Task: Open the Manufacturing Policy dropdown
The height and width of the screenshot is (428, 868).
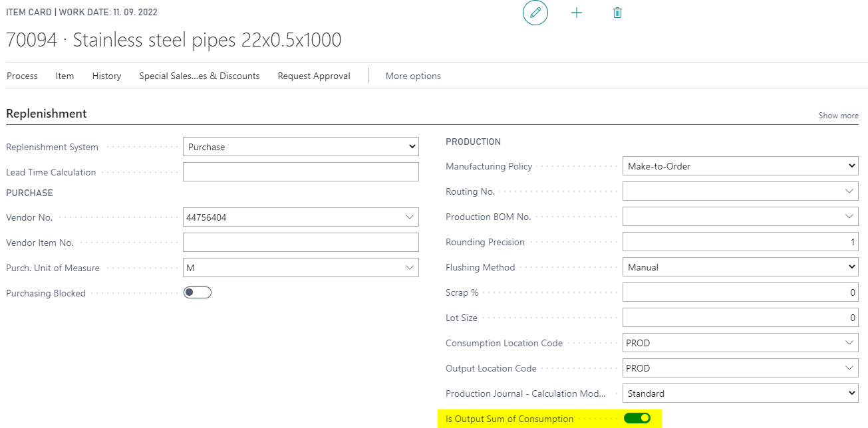Action: [740, 166]
